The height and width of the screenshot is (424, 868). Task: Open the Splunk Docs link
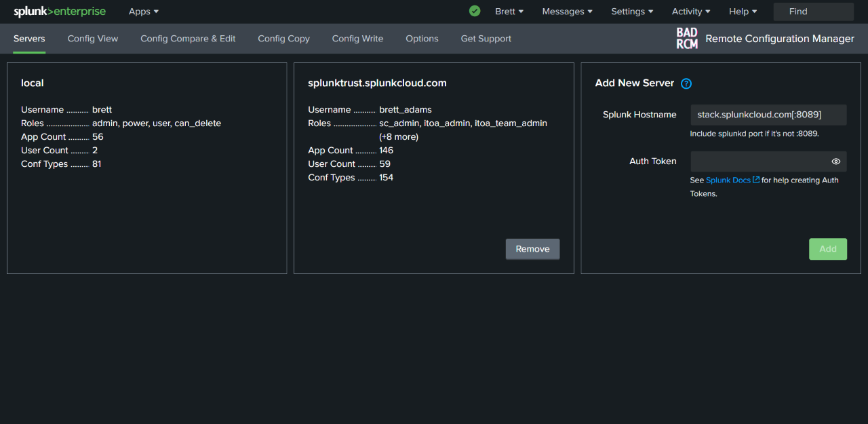[728, 180]
